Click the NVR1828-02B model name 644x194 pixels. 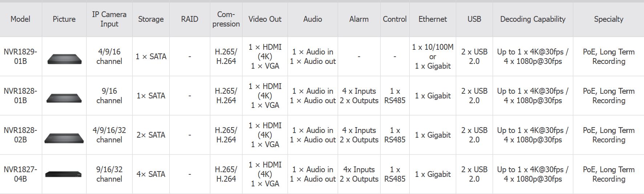point(20,135)
